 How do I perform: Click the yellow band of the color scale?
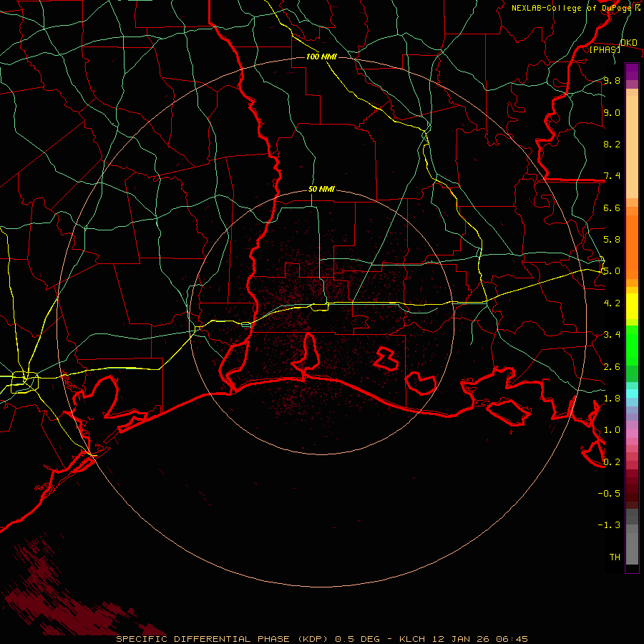click(632, 306)
